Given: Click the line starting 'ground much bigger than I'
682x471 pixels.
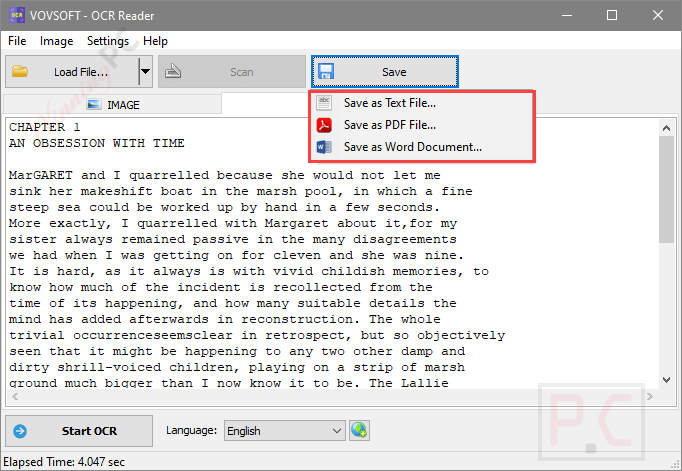Looking at the screenshot, I should [x=229, y=383].
